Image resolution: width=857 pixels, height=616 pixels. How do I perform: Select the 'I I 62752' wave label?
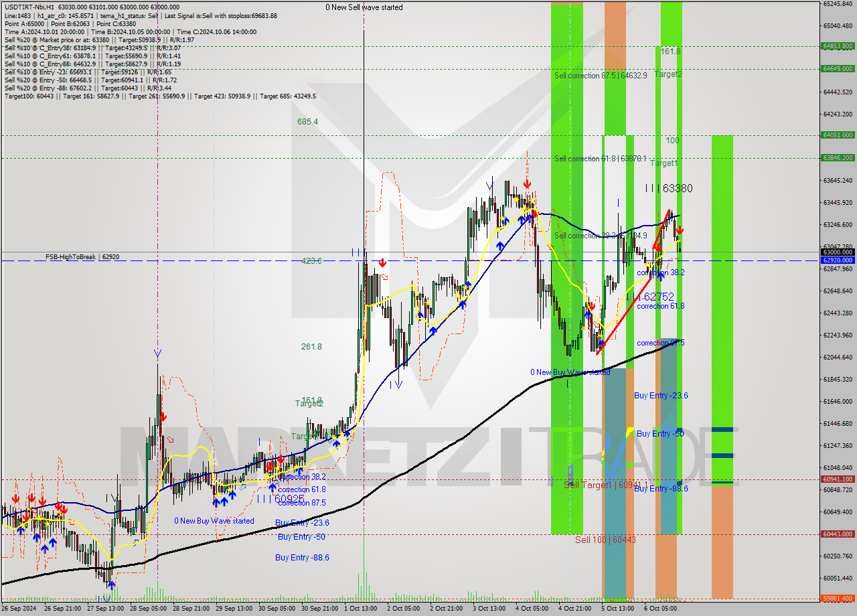pyautogui.click(x=650, y=296)
